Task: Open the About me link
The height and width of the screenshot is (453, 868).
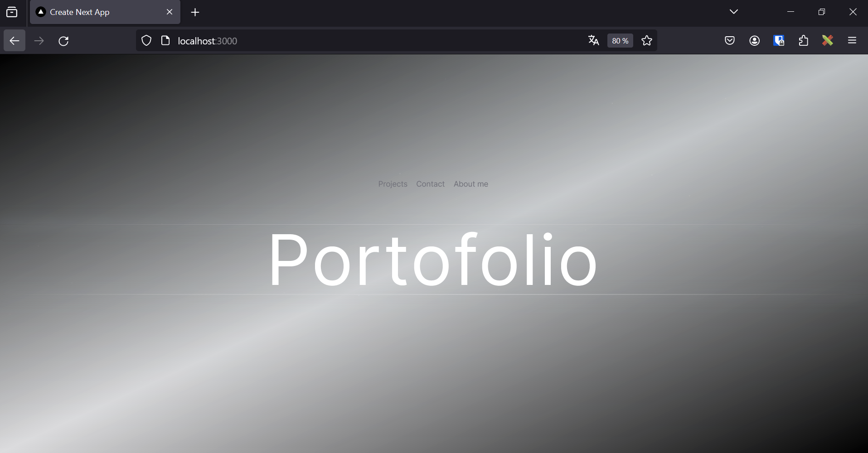Action: (470, 184)
